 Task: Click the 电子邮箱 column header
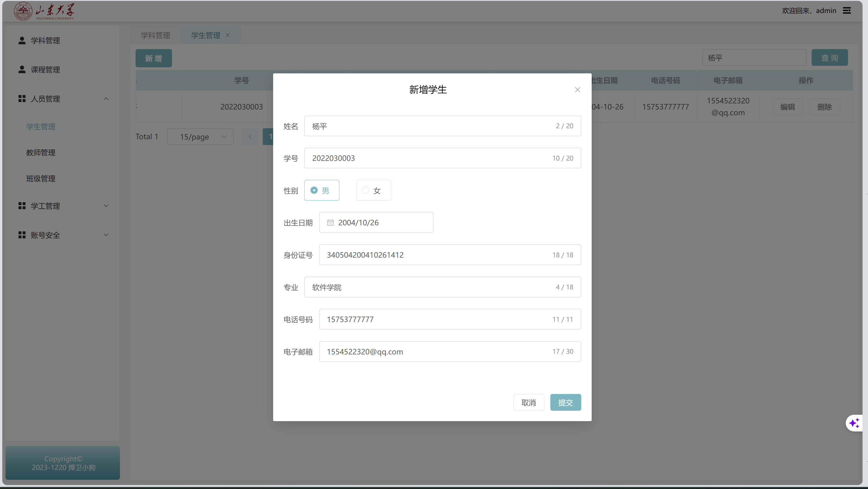click(728, 80)
